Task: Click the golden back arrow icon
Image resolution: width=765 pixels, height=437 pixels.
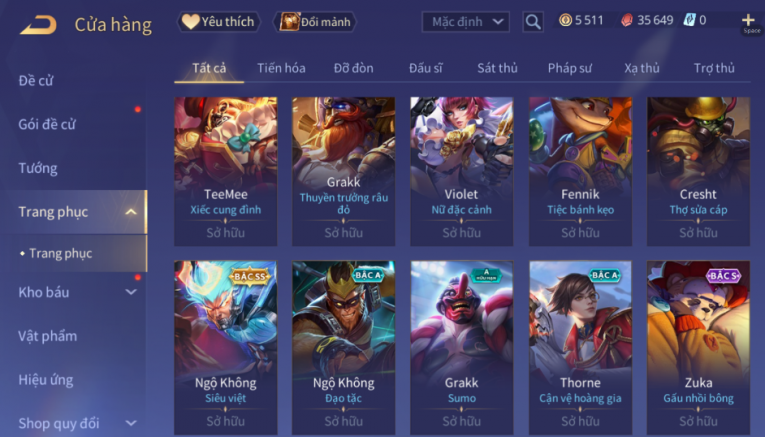Action: [x=38, y=24]
